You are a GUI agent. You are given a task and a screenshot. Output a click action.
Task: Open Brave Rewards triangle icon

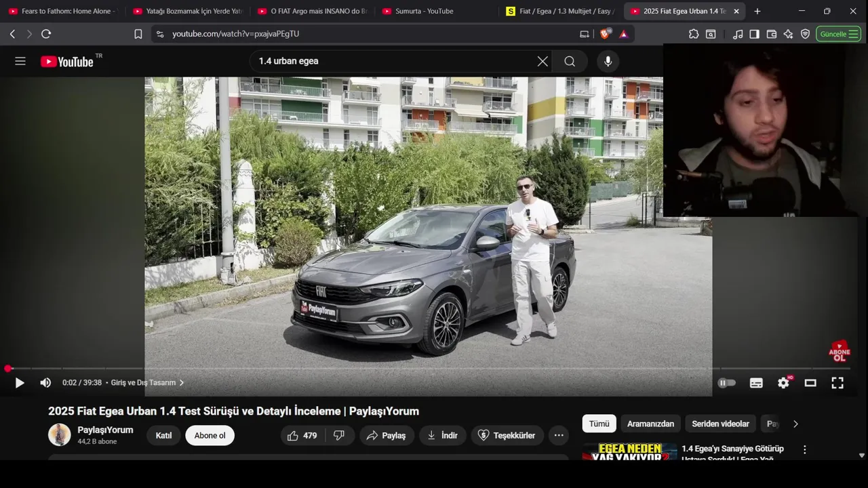624,34
